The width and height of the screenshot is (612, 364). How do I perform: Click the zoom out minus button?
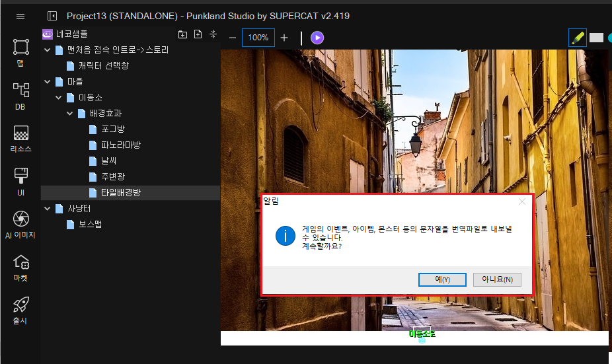(233, 38)
